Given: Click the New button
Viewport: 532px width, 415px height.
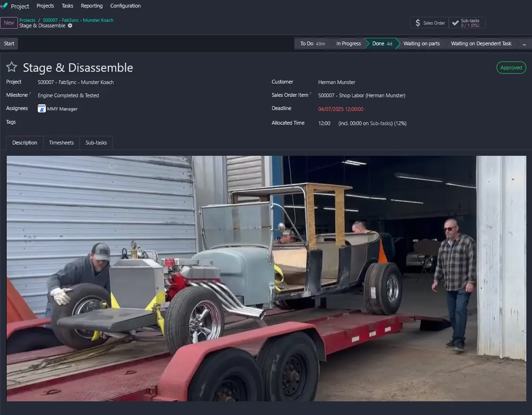Looking at the screenshot, I should tap(9, 23).
